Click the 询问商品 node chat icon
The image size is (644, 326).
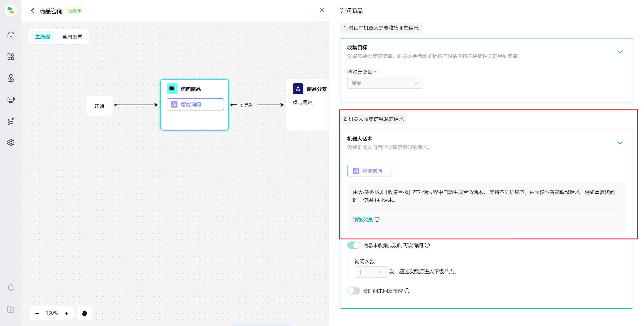click(172, 89)
